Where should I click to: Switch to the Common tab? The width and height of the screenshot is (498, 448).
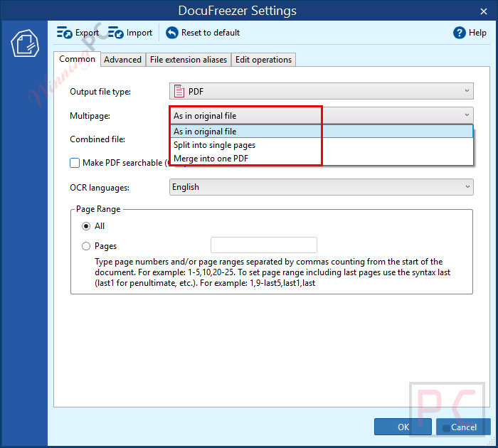pos(77,59)
